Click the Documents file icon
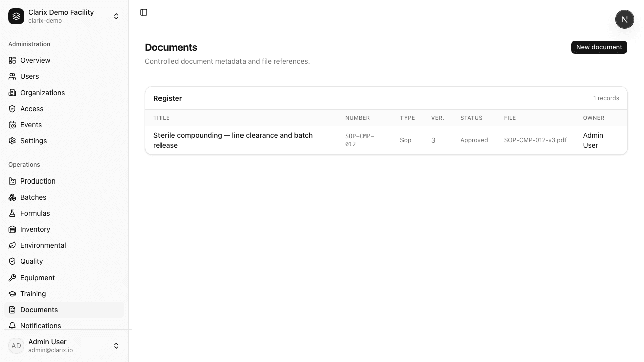Viewport: 644px width, 362px height. [x=12, y=310]
